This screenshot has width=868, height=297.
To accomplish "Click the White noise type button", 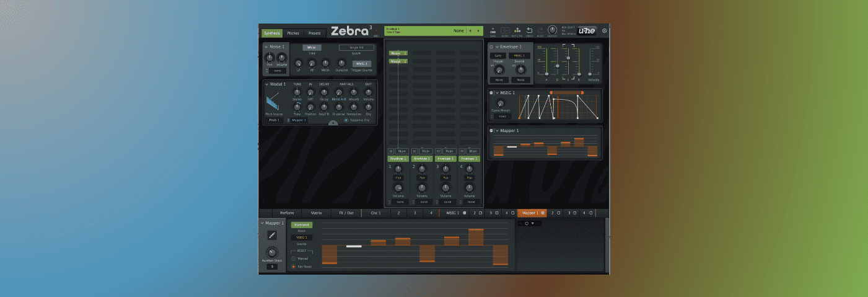I will point(312,47).
